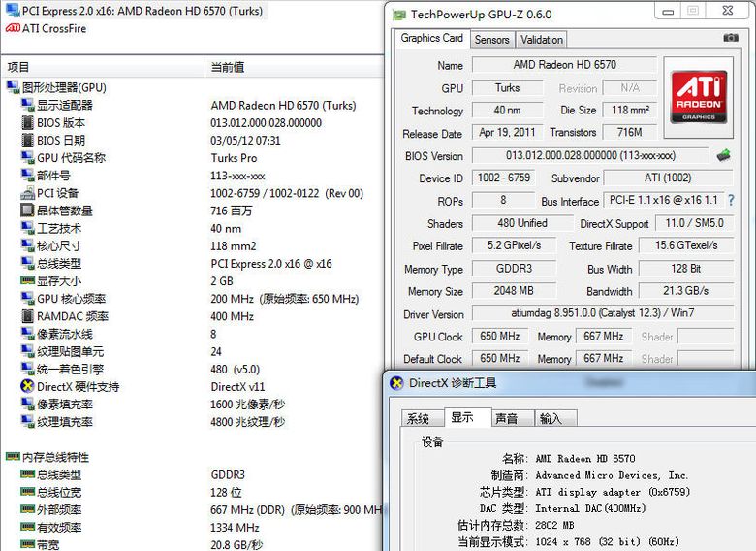
Task: Click the 当前值 column header
Action: (x=295, y=67)
